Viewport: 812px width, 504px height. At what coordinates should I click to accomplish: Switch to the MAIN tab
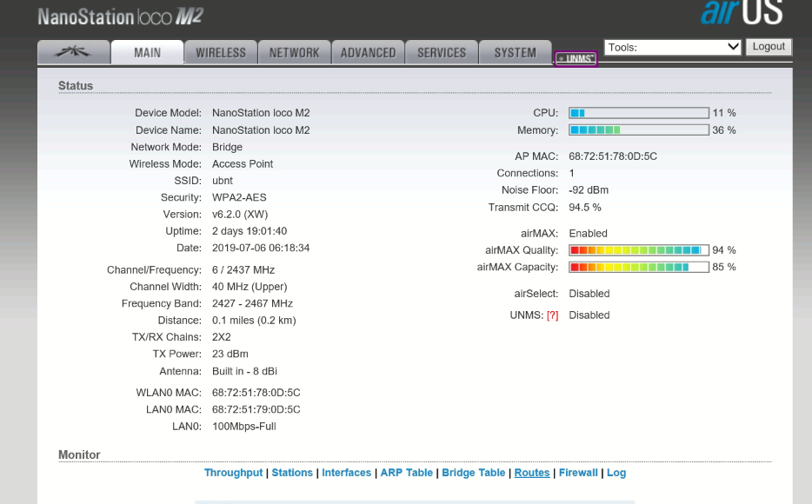[148, 52]
